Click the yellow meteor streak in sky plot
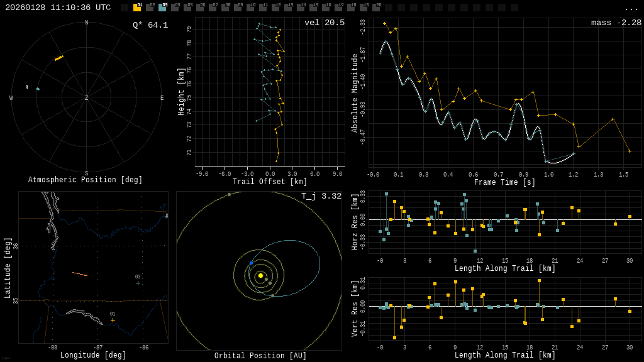This screenshot has height=362, width=644. [59, 58]
